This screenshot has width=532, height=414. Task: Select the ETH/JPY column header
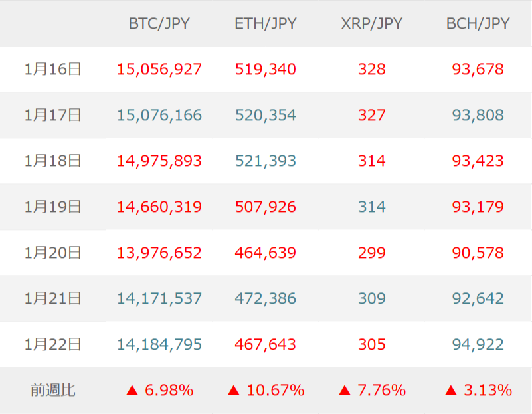click(x=266, y=23)
